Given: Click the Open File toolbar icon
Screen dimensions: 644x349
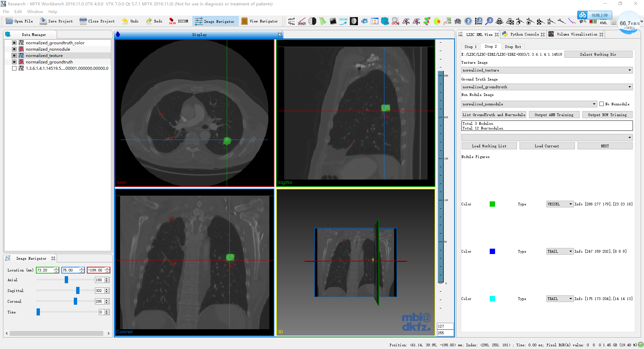Looking at the screenshot, I should coord(9,21).
